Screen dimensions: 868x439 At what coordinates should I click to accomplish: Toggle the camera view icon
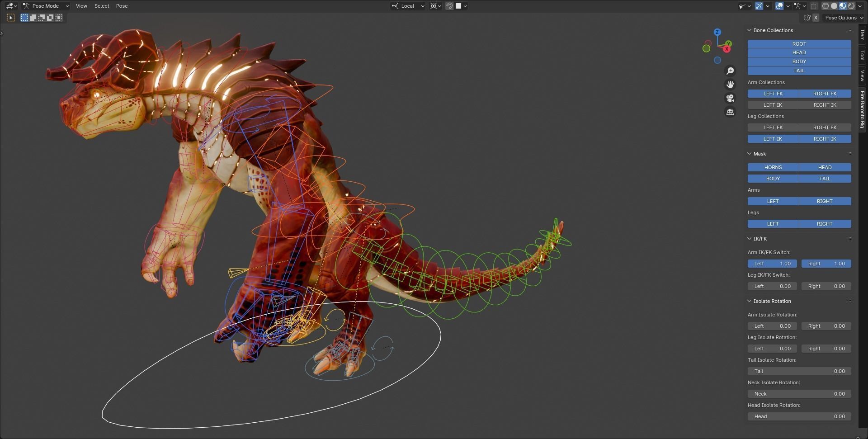[730, 98]
